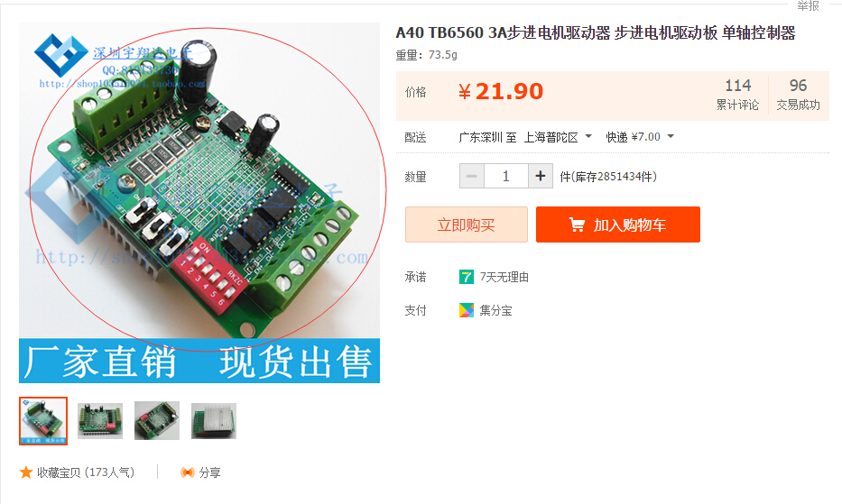Open the 快递 ¥7.00 shipping dropdown
The width and height of the screenshot is (842, 504).
[x=671, y=136]
